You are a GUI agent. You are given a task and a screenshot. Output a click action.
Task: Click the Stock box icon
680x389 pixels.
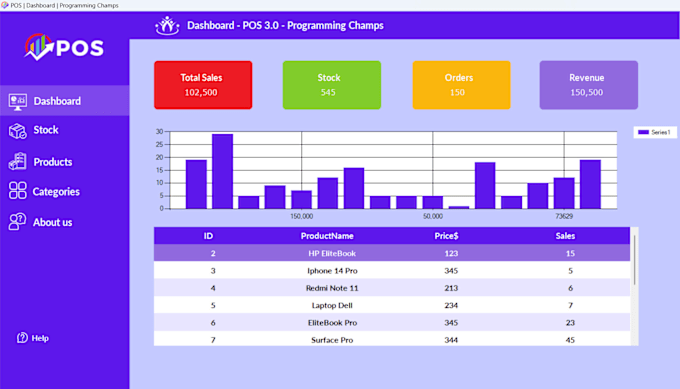pos(17,131)
